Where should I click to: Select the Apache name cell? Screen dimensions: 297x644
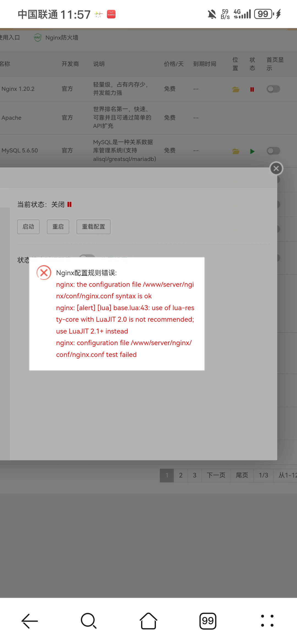[x=12, y=118]
